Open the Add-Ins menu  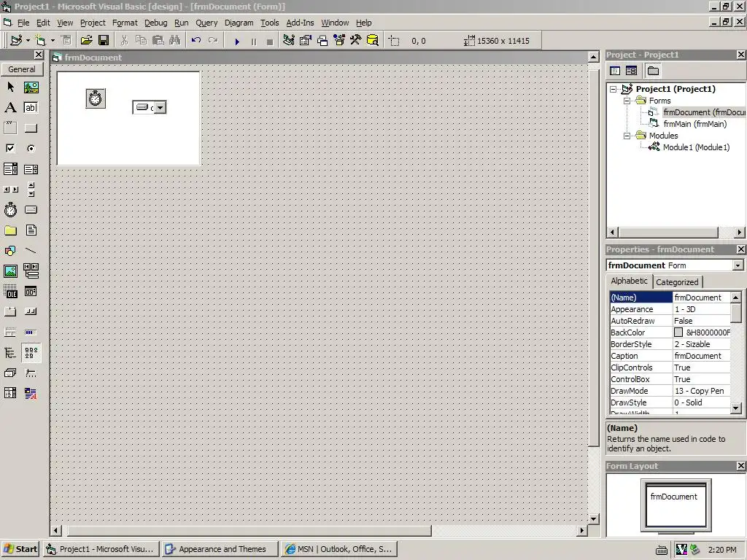pos(300,23)
